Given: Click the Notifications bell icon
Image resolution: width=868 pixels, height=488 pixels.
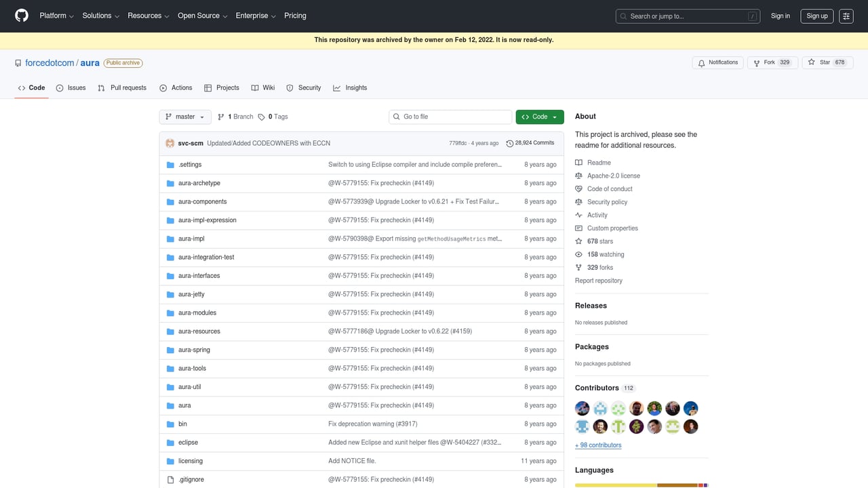Looking at the screenshot, I should coord(702,62).
